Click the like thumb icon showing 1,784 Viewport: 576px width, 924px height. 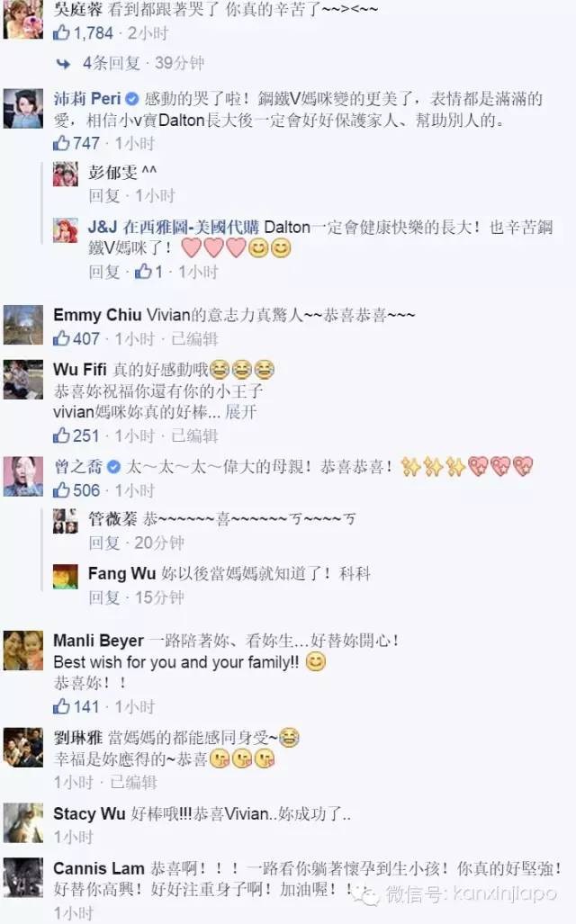coord(61,33)
